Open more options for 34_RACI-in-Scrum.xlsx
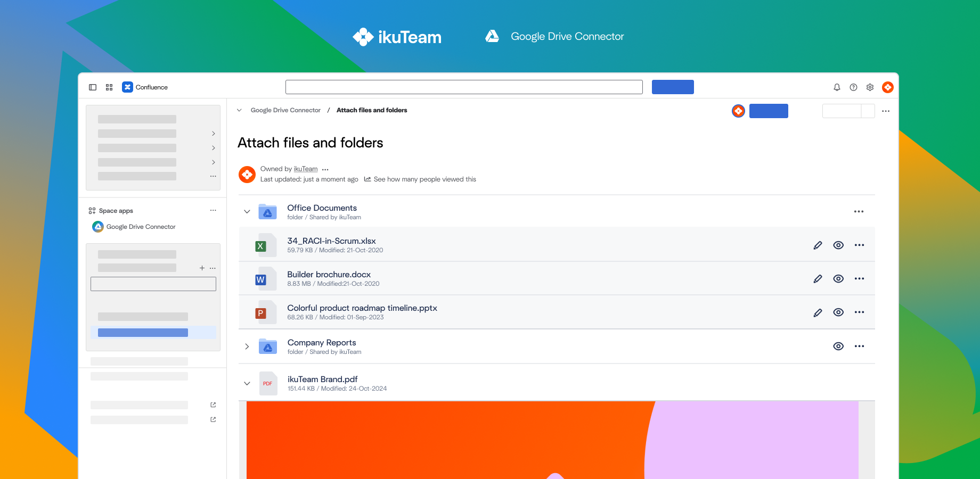980x479 pixels. tap(859, 245)
